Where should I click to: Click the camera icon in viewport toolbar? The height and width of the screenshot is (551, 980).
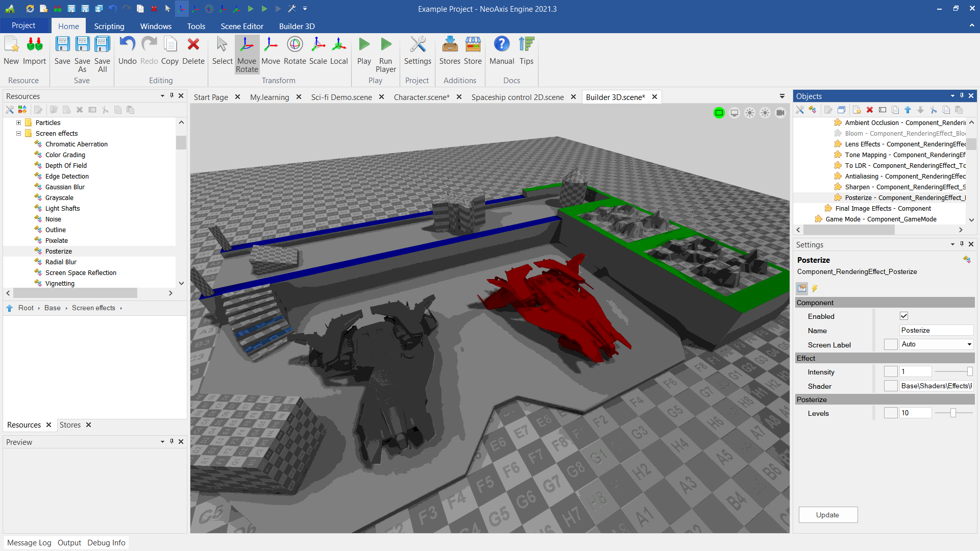coord(780,113)
